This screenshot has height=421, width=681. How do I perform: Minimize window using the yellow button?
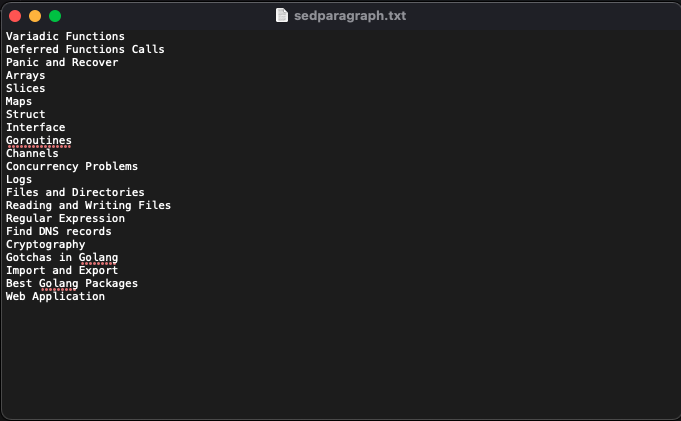(35, 16)
